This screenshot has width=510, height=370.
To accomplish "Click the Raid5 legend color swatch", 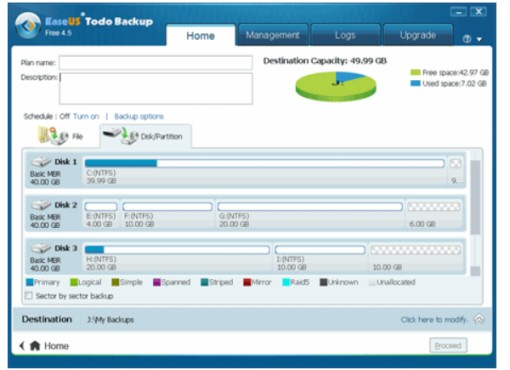I will [x=286, y=282].
